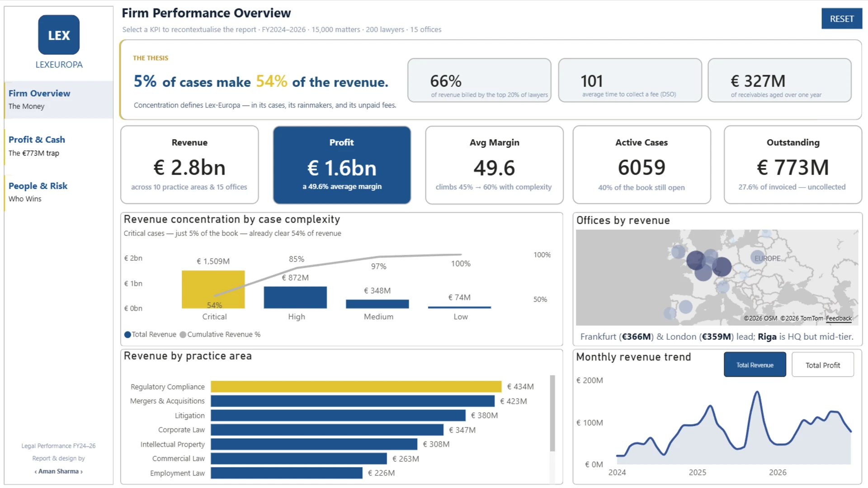The height and width of the screenshot is (488, 868).
Task: Select the Outstanding KPI card
Action: pos(793,165)
